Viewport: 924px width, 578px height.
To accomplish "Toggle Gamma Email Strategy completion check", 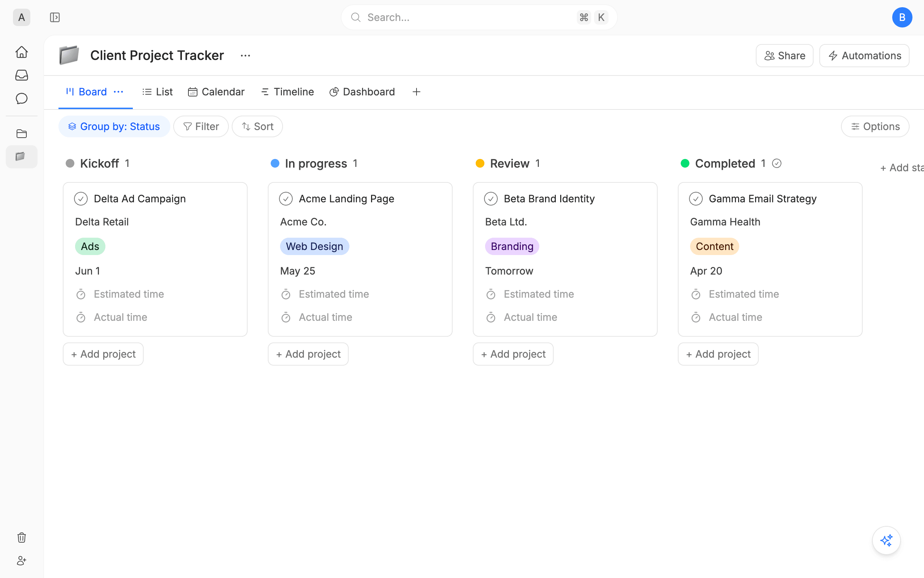I will coord(696,199).
